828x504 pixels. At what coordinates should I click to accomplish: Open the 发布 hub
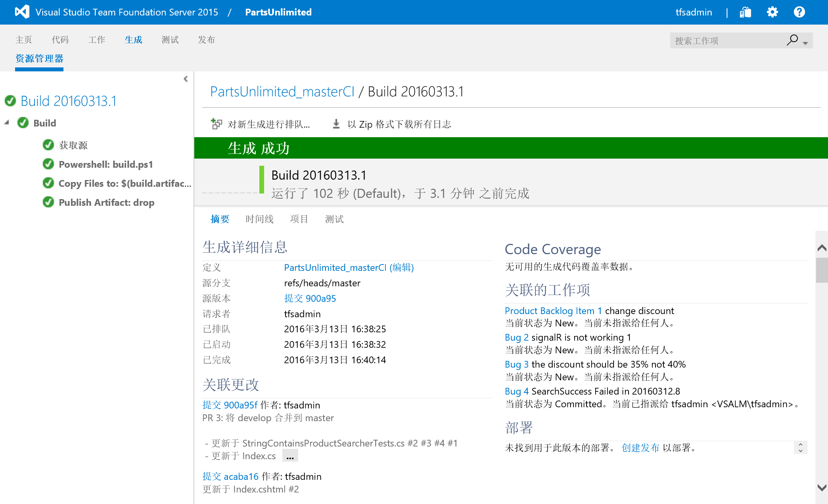[207, 40]
